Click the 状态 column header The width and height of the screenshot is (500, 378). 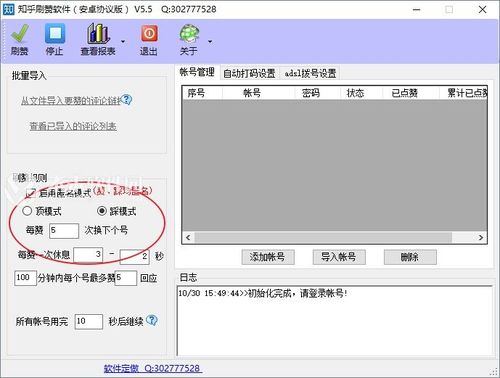361,93
